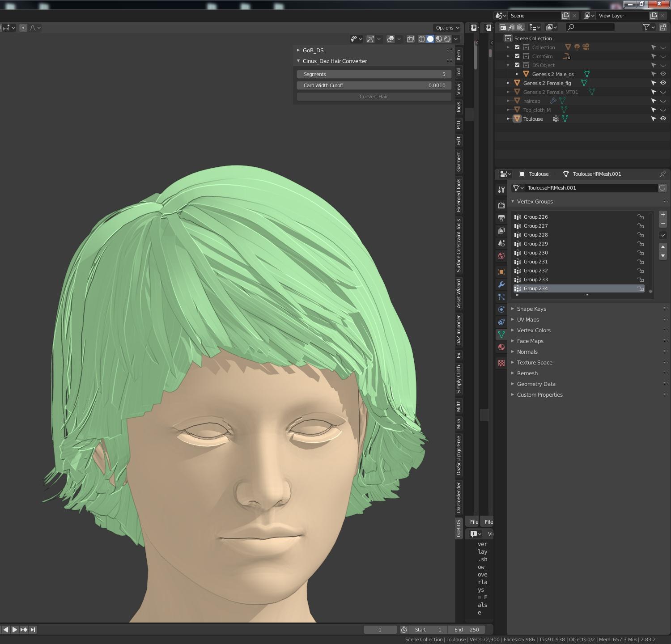Switch to wireframe viewport shading
The height and width of the screenshot is (644, 671).
(x=421, y=39)
